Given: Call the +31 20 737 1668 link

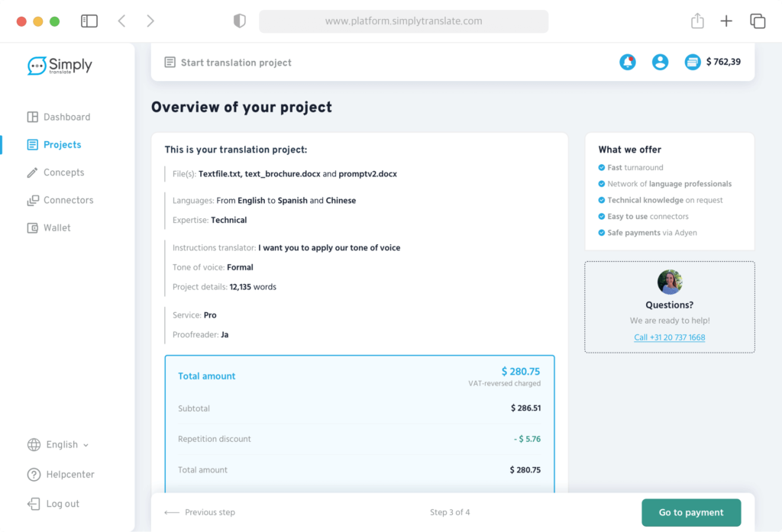Looking at the screenshot, I should [x=669, y=337].
